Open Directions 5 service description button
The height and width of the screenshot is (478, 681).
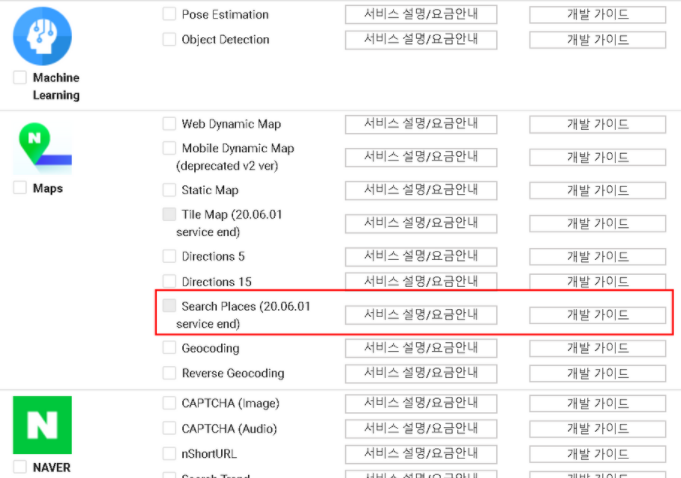click(421, 257)
